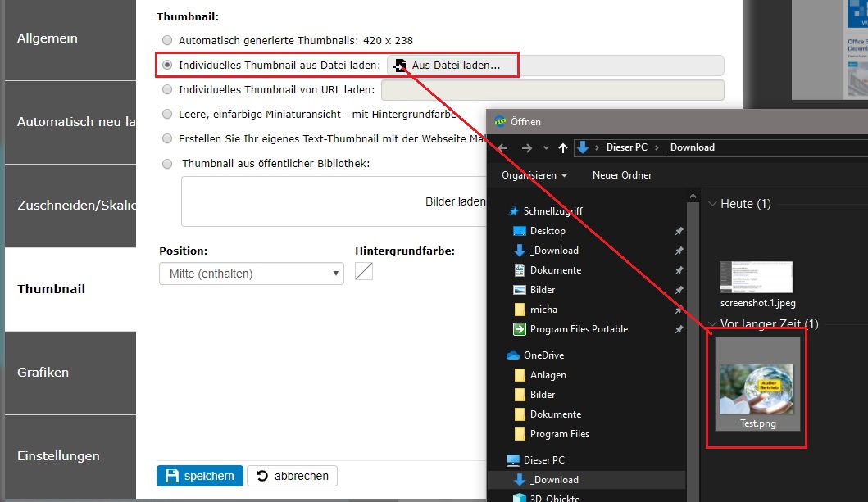The width and height of the screenshot is (868, 502).
Task: Open the Position dropdown Mitte (enthalten)
Action: (251, 274)
